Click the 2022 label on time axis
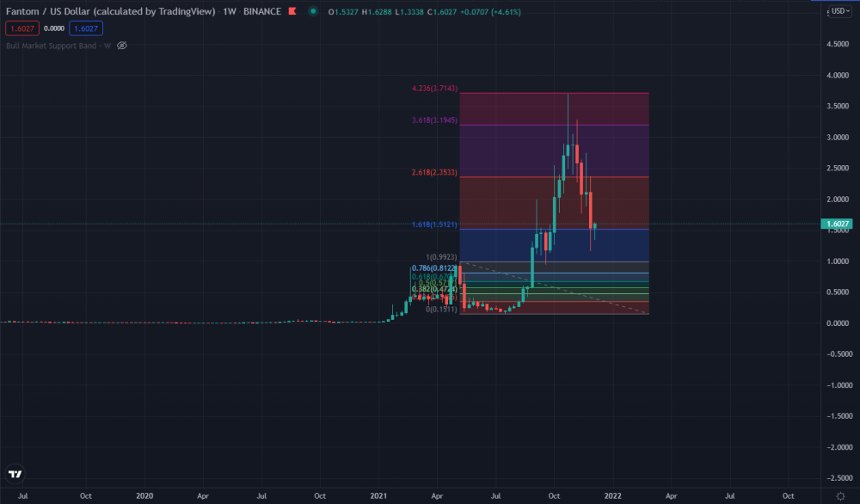This screenshot has height=504, width=860. pos(612,495)
